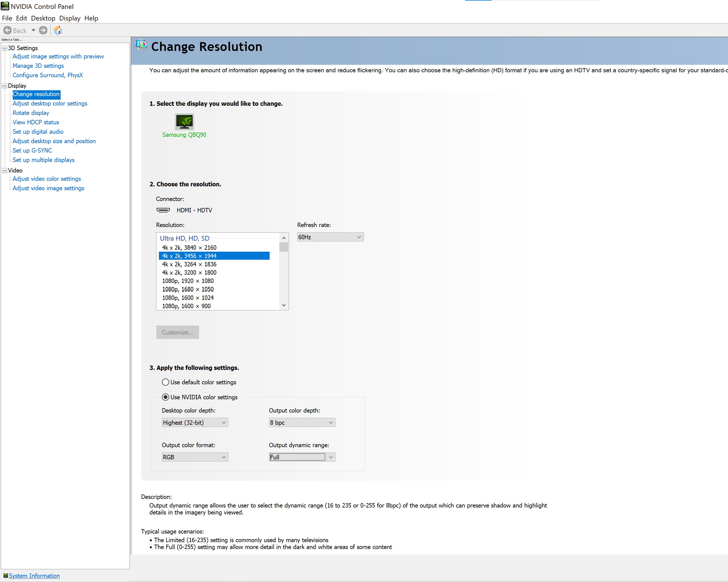Click the System Information icon
Image resolution: width=728 pixels, height=582 pixels.
(6, 576)
